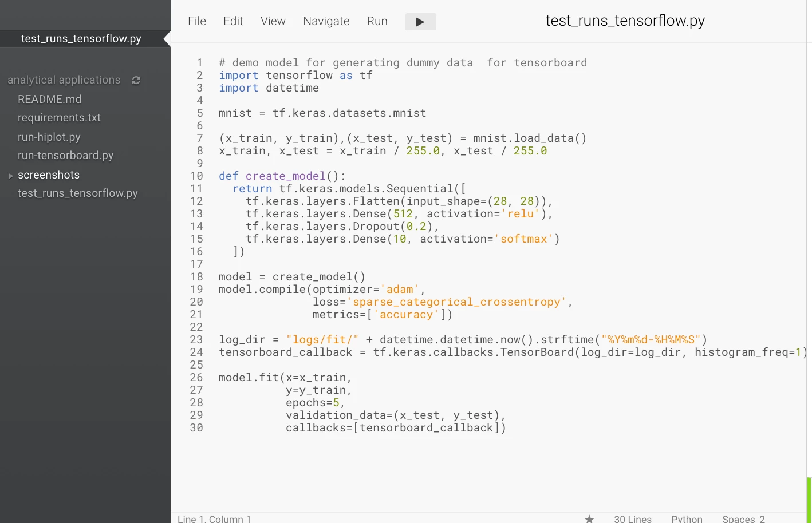
Task: Open README.md in the file tree
Action: pos(49,99)
